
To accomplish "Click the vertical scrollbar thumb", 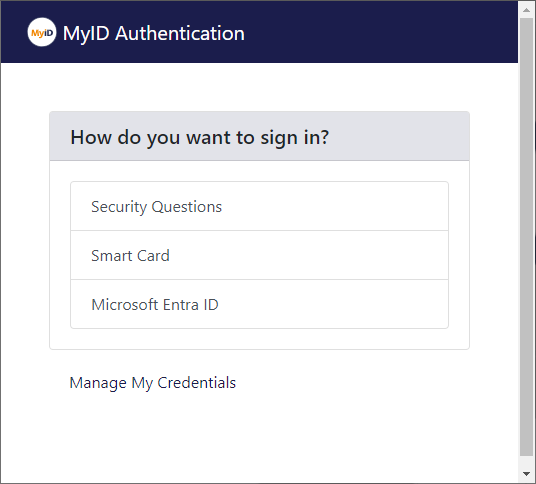I will tap(526, 237).
